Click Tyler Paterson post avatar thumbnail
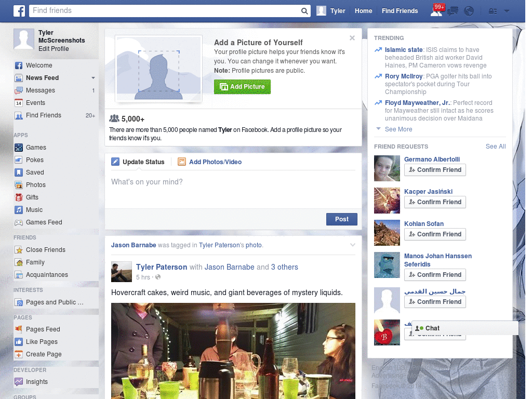Viewport: 532px width, 399px height. pos(122,272)
